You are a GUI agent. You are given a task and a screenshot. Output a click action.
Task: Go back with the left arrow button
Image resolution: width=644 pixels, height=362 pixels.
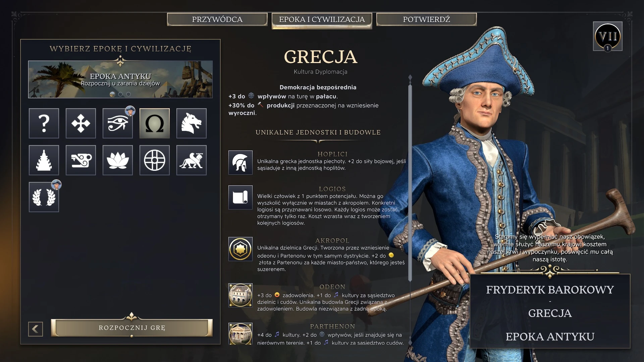pos(36,329)
